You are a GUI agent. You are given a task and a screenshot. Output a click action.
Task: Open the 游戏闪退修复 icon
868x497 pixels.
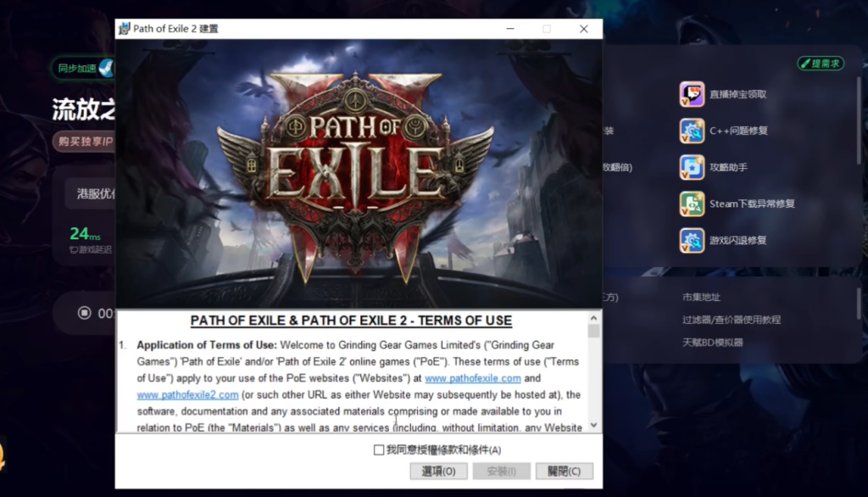[692, 241]
